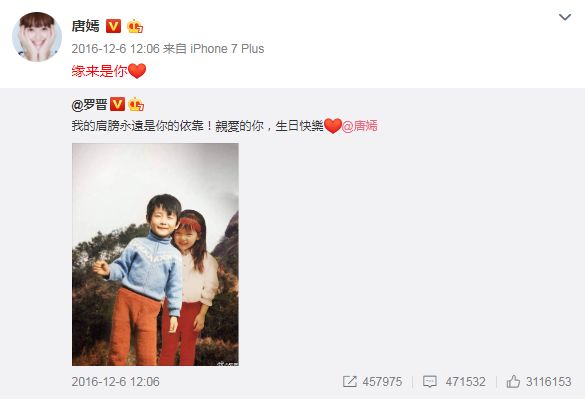Open the repost count 457975

click(382, 382)
